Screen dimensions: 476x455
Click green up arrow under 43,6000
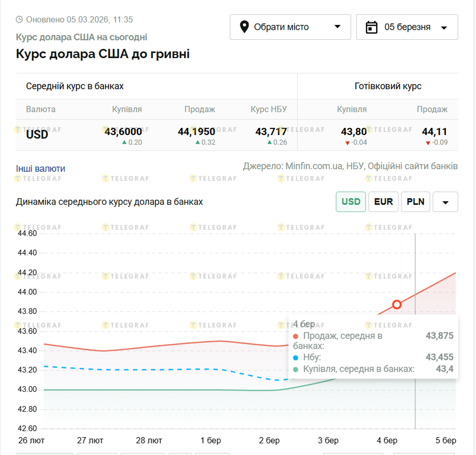click(x=124, y=143)
